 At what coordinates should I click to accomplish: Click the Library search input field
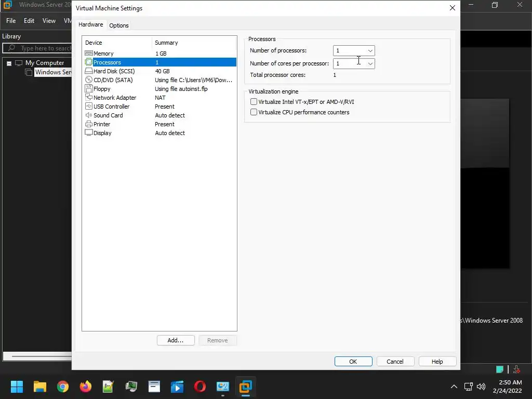pos(37,48)
